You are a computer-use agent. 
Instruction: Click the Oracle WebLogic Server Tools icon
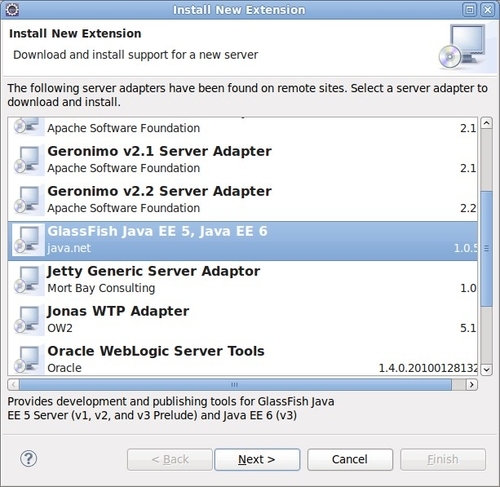pos(29,359)
